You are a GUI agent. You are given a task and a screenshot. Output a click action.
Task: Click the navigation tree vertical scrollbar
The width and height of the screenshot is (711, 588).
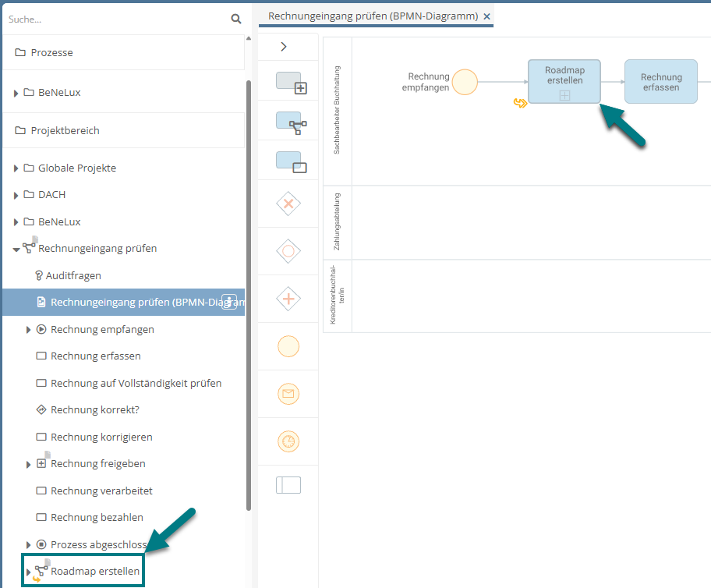249,295
